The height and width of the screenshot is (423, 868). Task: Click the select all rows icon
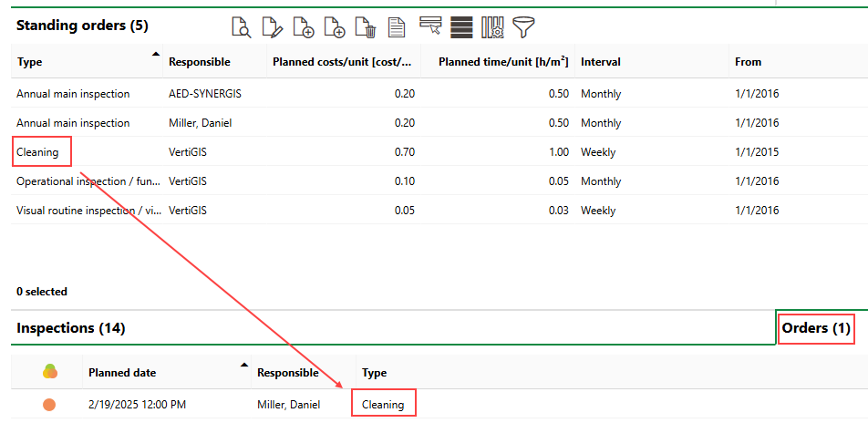(461, 27)
